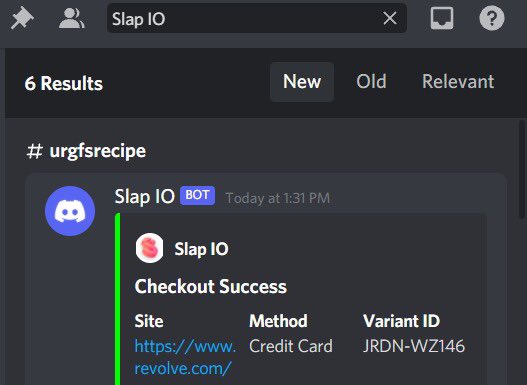This screenshot has width=527, height=385.
Task: Click the Site field label
Action: pyautogui.click(x=149, y=321)
